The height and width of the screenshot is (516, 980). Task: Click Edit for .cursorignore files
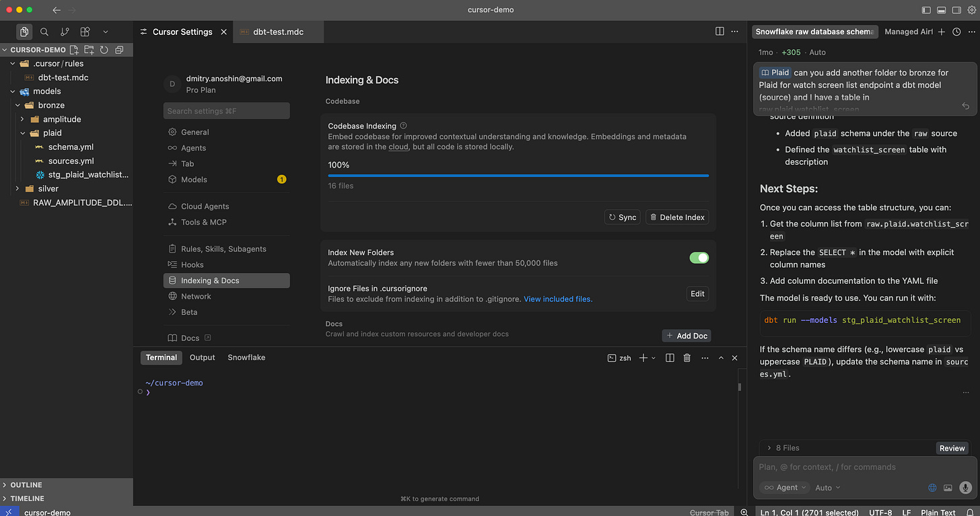tap(697, 294)
